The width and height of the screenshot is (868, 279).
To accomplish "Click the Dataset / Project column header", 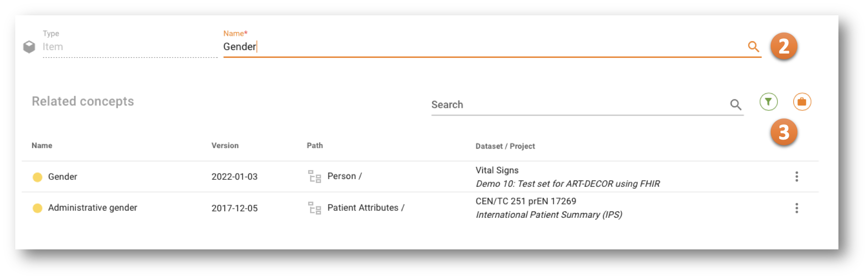I will tap(505, 146).
